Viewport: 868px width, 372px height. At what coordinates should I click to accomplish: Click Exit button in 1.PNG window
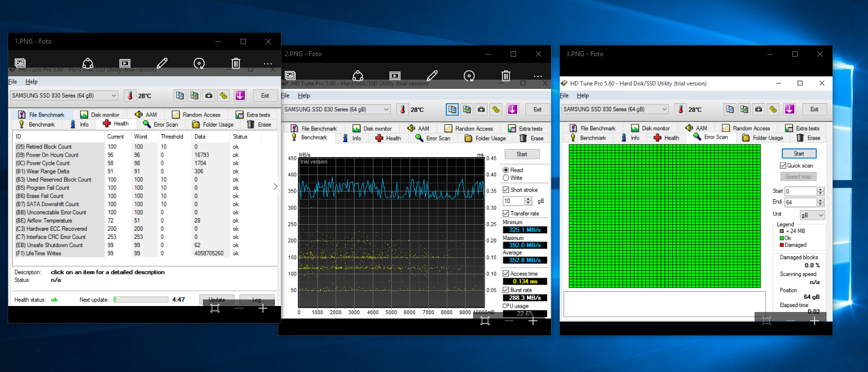[265, 95]
